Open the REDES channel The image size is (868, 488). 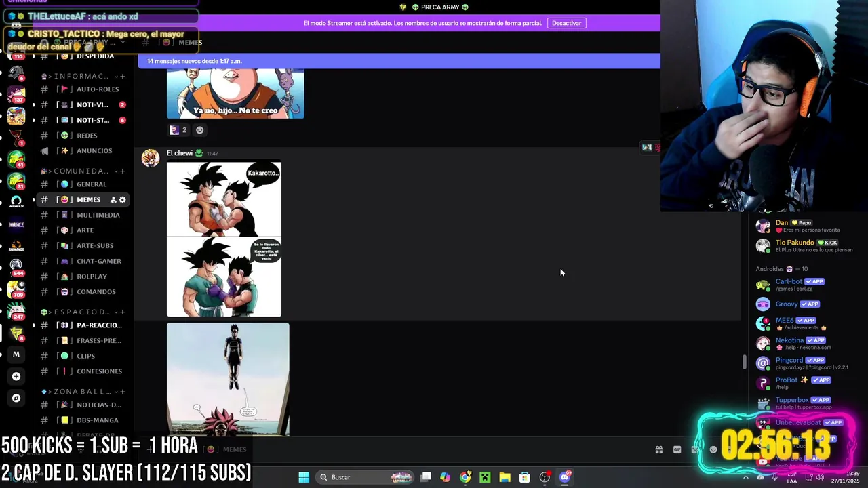point(83,136)
